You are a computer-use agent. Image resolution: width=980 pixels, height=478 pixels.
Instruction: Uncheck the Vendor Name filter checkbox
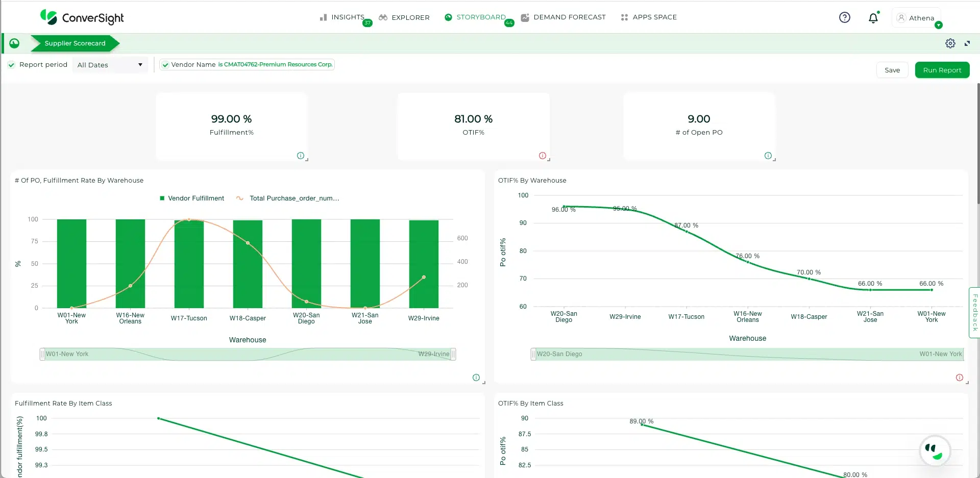coord(165,65)
